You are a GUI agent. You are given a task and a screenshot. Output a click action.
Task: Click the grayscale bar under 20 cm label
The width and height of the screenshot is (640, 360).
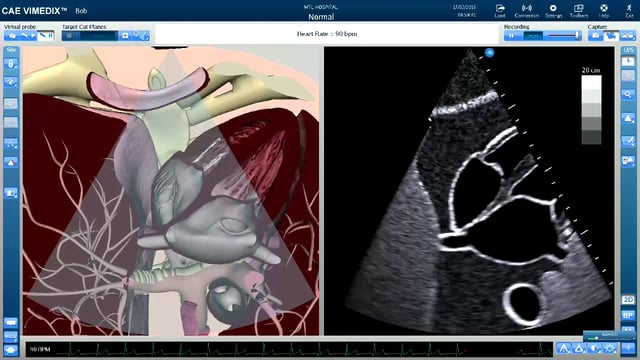point(591,109)
